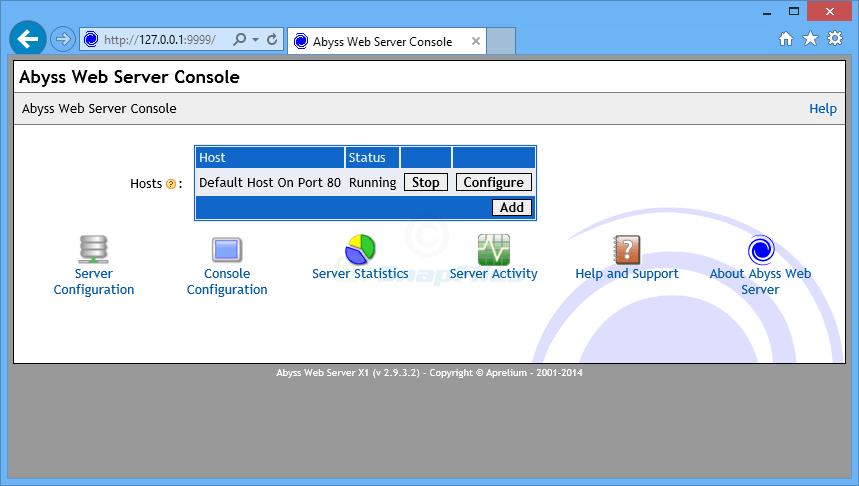Screen dimensions: 859x486
Task: Go back with the browser Back arrow
Action: pos(27,39)
